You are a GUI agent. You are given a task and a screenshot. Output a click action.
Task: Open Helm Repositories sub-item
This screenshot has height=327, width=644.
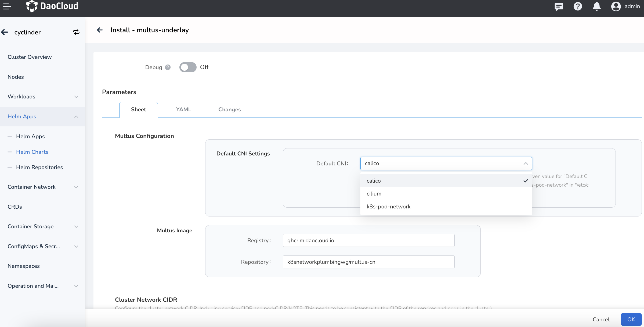(39, 167)
